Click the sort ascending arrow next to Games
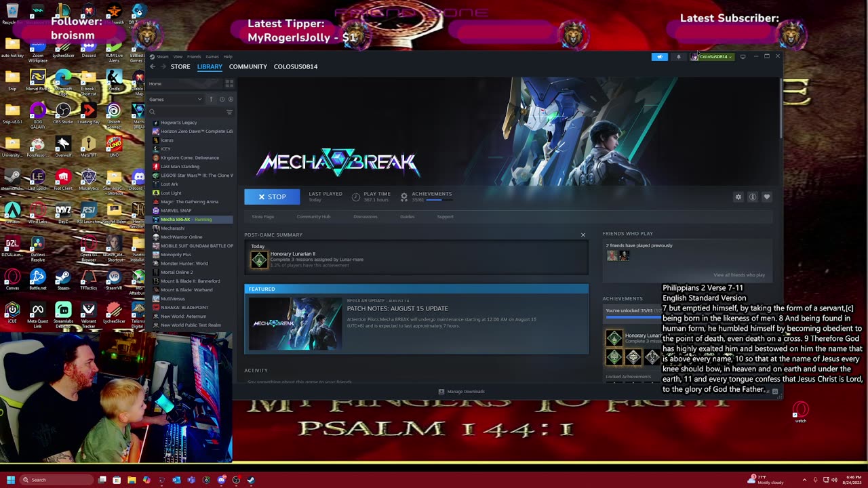 coord(211,99)
